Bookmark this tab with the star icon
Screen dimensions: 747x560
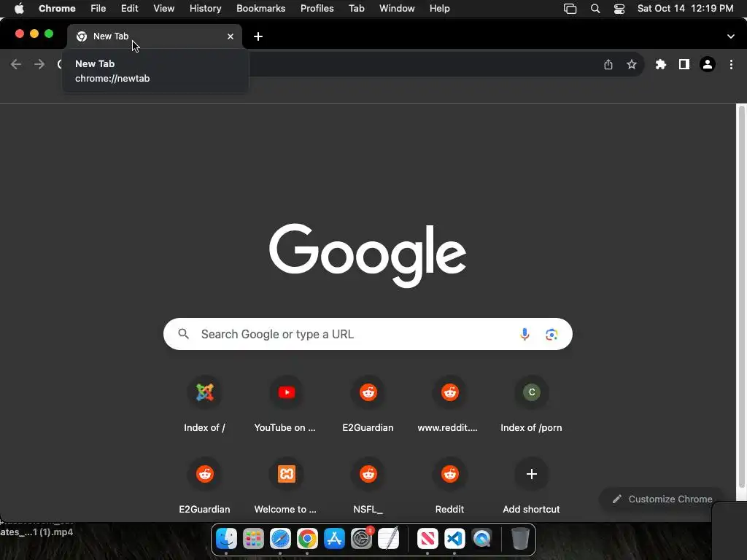(632, 64)
